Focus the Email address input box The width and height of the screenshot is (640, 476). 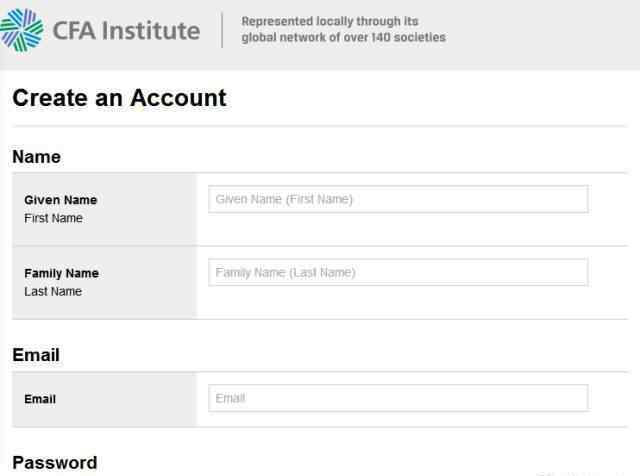point(398,398)
